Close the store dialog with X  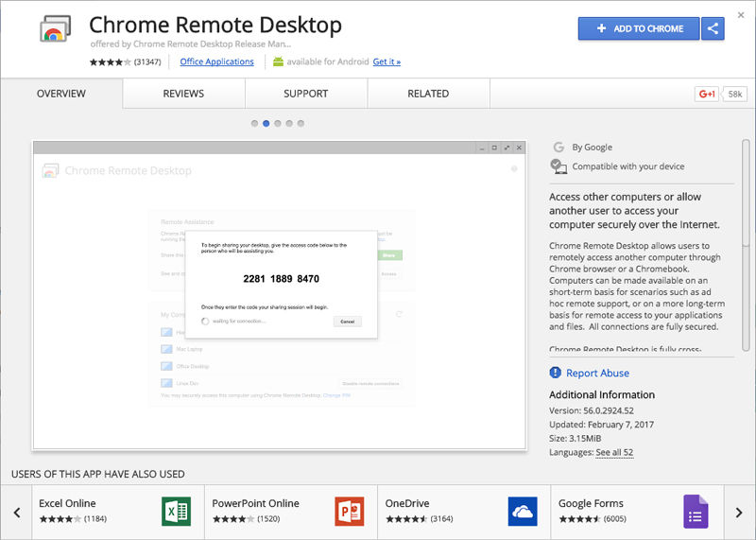coord(741,15)
